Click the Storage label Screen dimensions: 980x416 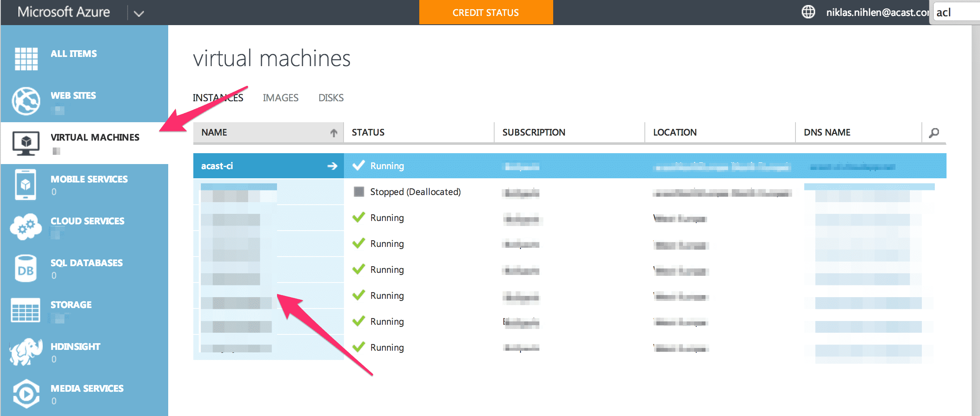coord(71,305)
